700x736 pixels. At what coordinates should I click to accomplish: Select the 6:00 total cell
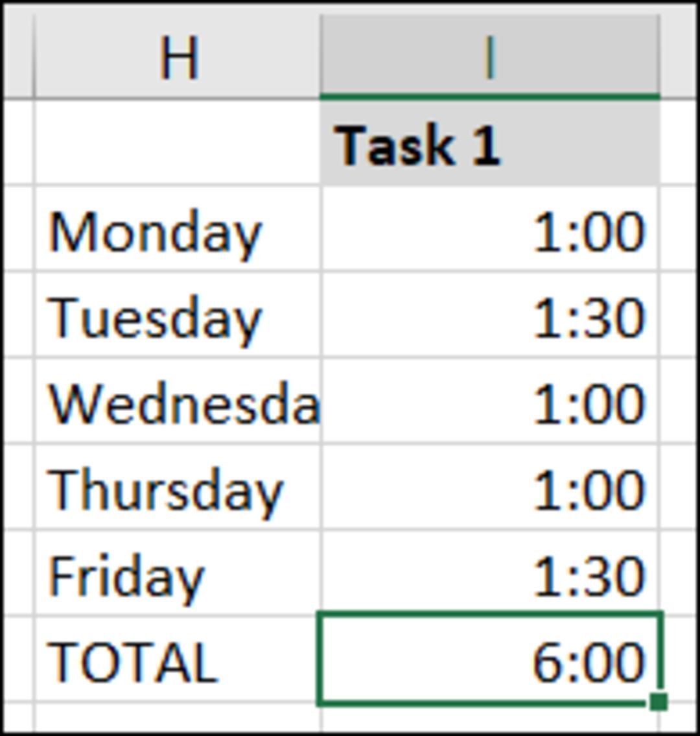click(x=490, y=659)
